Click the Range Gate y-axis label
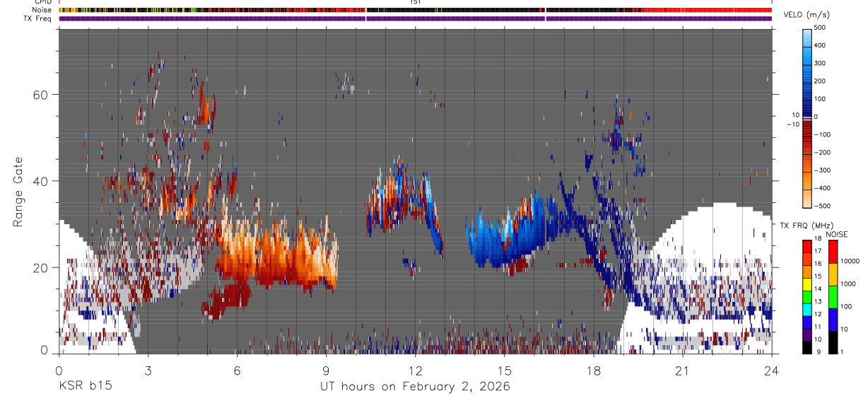Screen dimensions: 868x401 point(19,192)
